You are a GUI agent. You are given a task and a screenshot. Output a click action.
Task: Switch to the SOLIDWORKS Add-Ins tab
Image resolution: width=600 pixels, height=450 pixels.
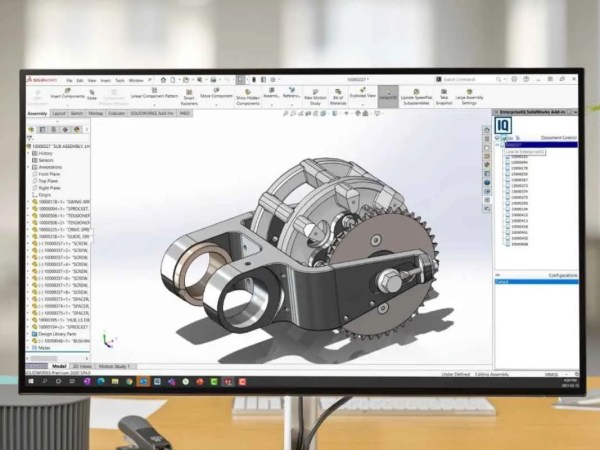pos(152,113)
